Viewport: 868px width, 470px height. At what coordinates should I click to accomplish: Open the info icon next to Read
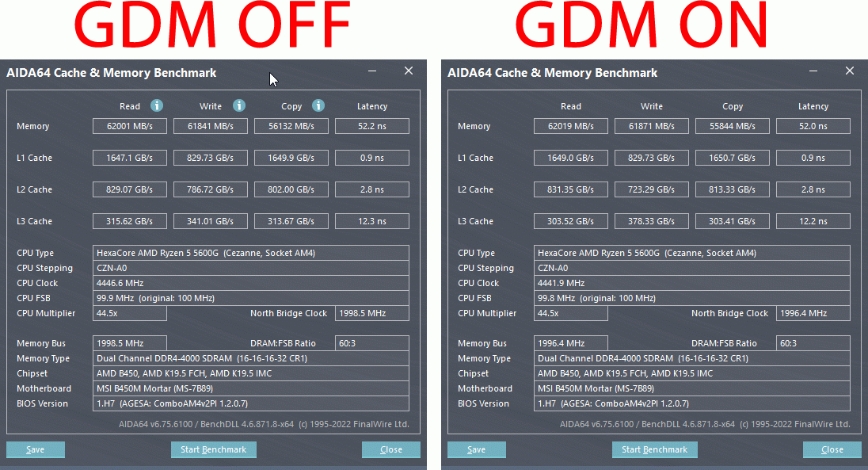tap(157, 105)
